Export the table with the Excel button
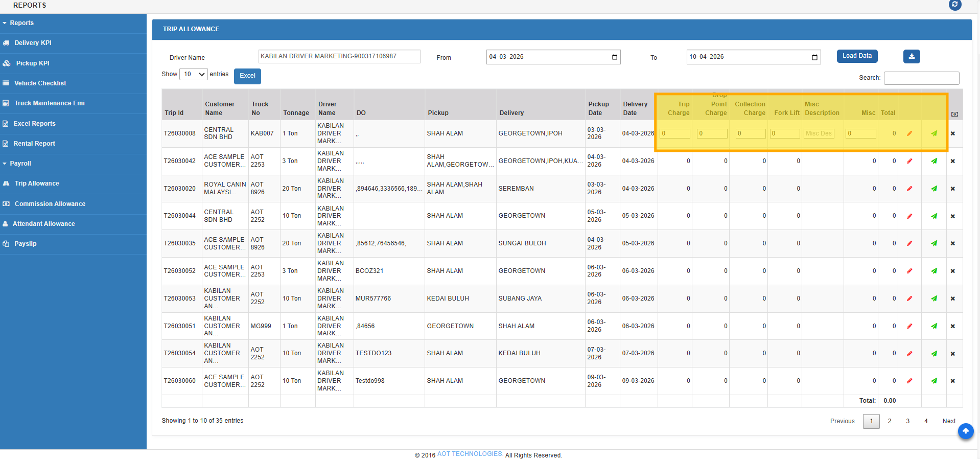Screen dimensions: 980x459 coord(247,76)
